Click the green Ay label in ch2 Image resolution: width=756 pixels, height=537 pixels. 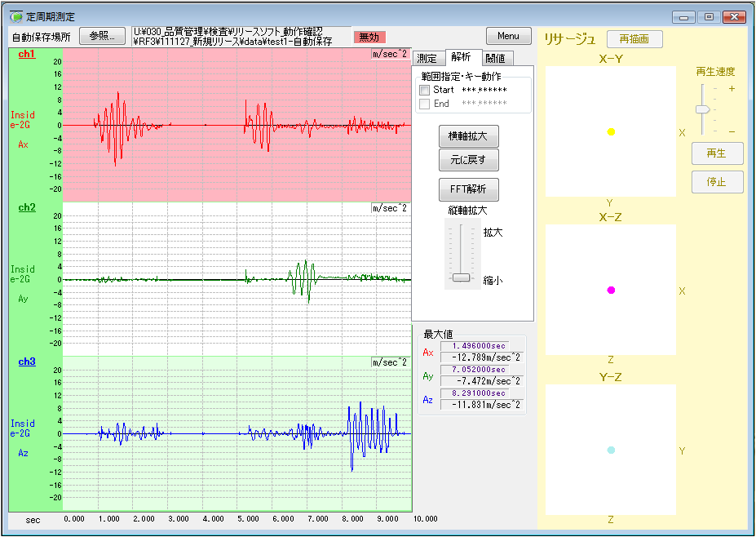click(23, 299)
